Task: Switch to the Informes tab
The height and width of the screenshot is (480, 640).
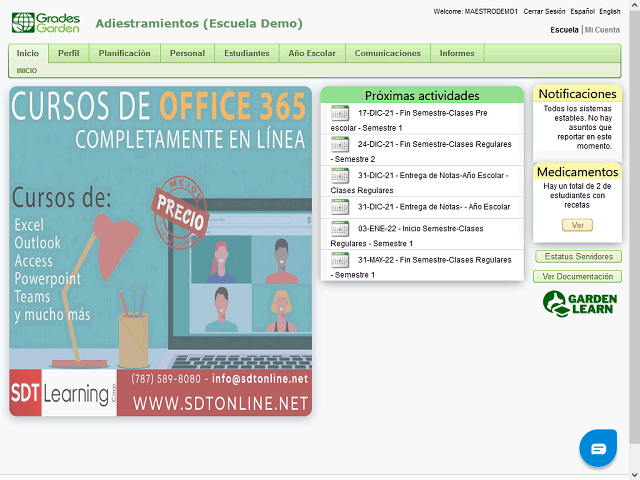Action: (457, 53)
